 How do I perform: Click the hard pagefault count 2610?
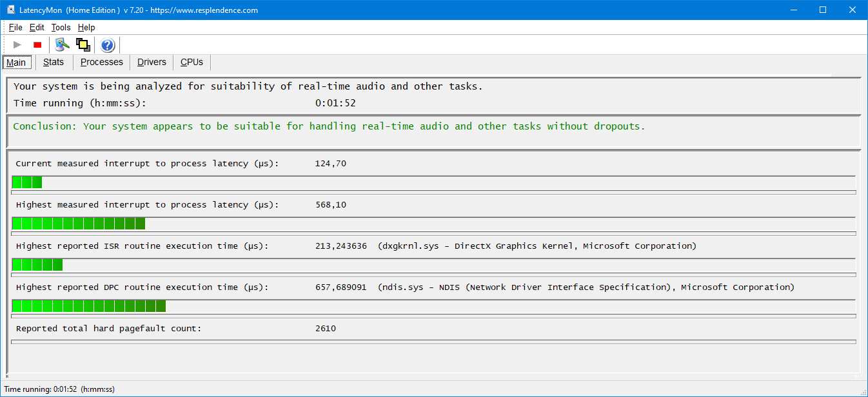coord(326,329)
